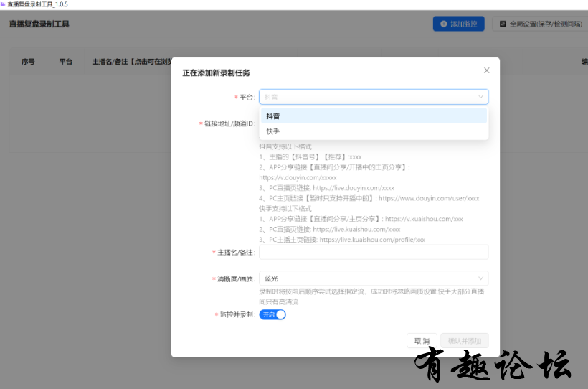Click the 取消 cancel button
The width and height of the screenshot is (588, 389).
pyautogui.click(x=422, y=341)
